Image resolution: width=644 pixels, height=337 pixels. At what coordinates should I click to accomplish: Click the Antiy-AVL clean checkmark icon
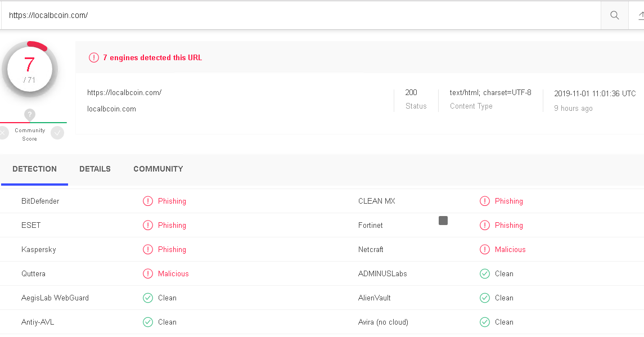pyautogui.click(x=148, y=322)
